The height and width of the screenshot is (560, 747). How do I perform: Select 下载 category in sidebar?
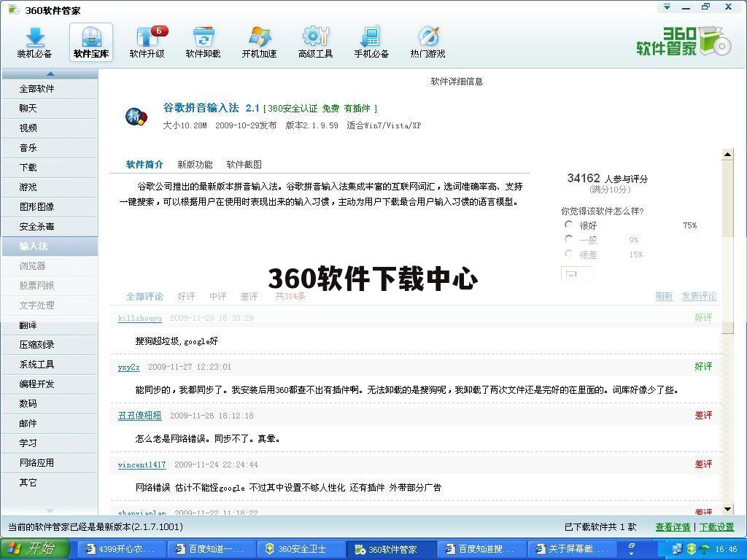point(50,168)
